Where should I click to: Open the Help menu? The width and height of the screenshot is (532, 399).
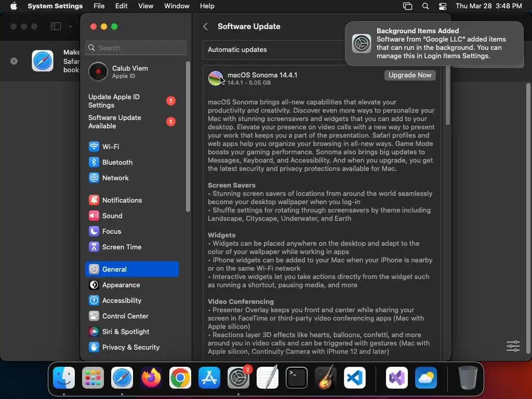coord(207,6)
